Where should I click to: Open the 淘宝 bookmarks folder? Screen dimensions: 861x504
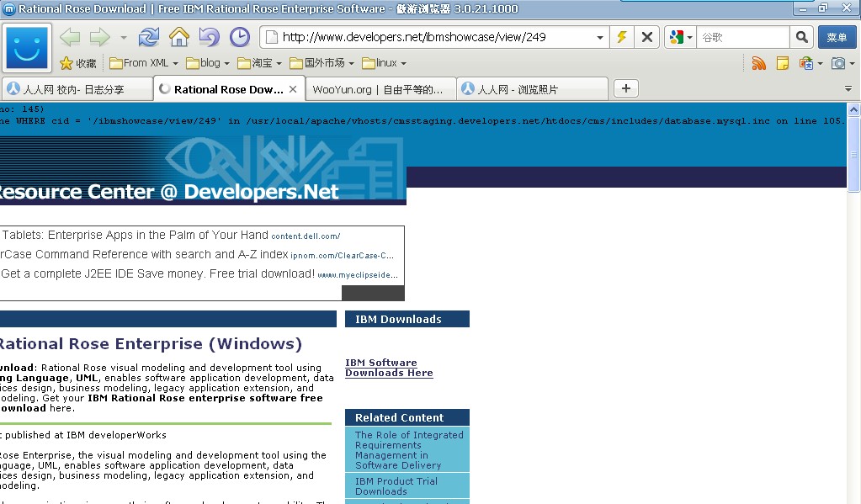coord(260,63)
